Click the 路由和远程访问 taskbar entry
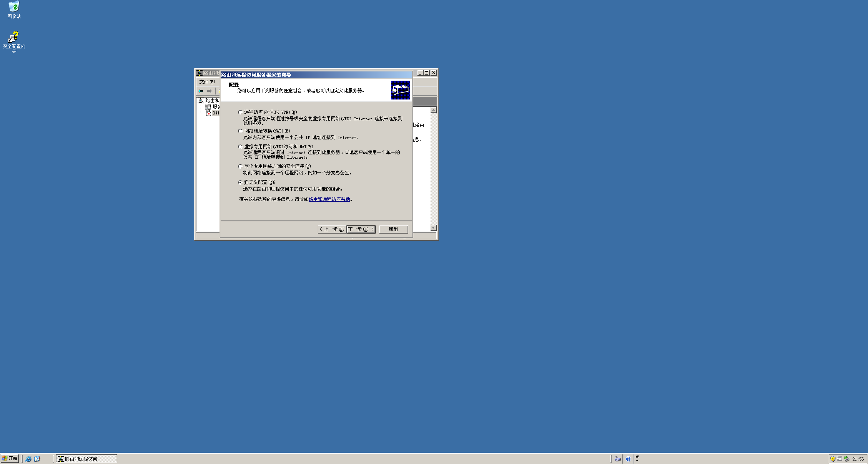The image size is (868, 464). [86, 458]
